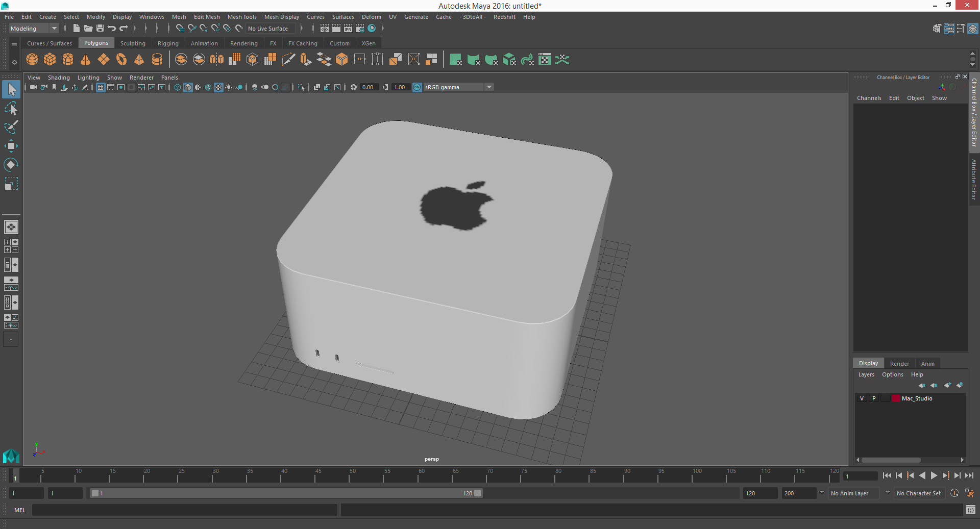Open the Render layer tab
The height and width of the screenshot is (529, 980).
tap(899, 364)
